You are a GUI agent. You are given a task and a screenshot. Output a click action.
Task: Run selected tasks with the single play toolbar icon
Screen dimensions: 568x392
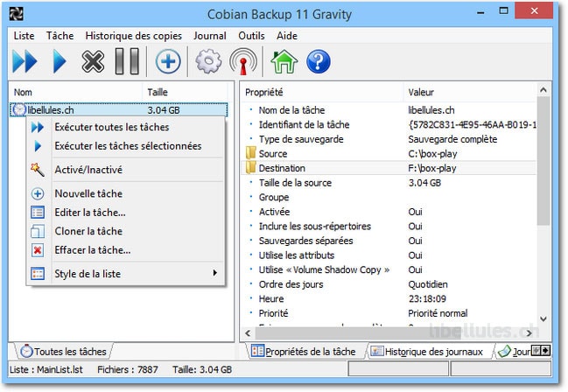pos(60,61)
